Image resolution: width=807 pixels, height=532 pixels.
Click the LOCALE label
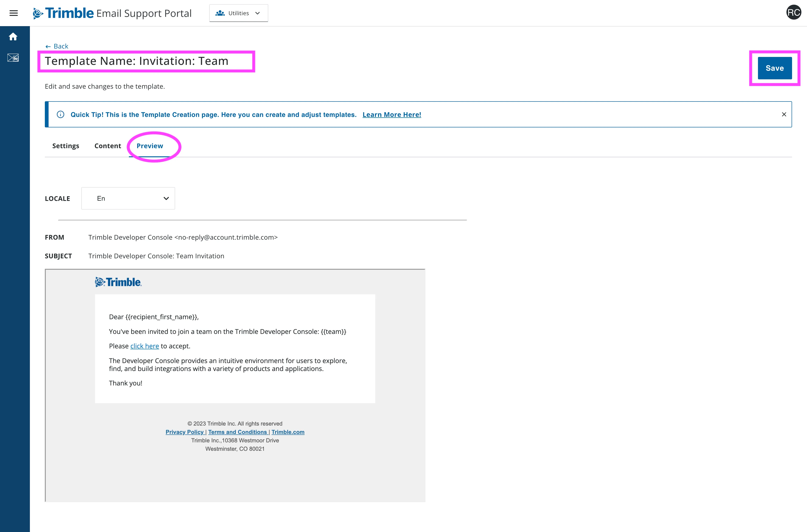(x=57, y=199)
